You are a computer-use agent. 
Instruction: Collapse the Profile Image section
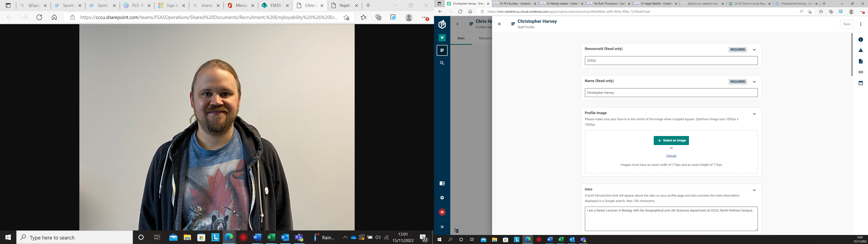coord(754,114)
